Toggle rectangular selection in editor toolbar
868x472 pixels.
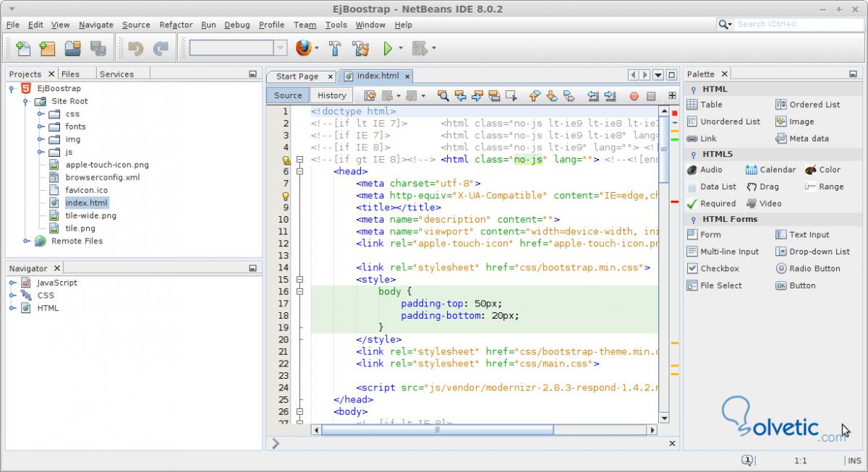[511, 95]
